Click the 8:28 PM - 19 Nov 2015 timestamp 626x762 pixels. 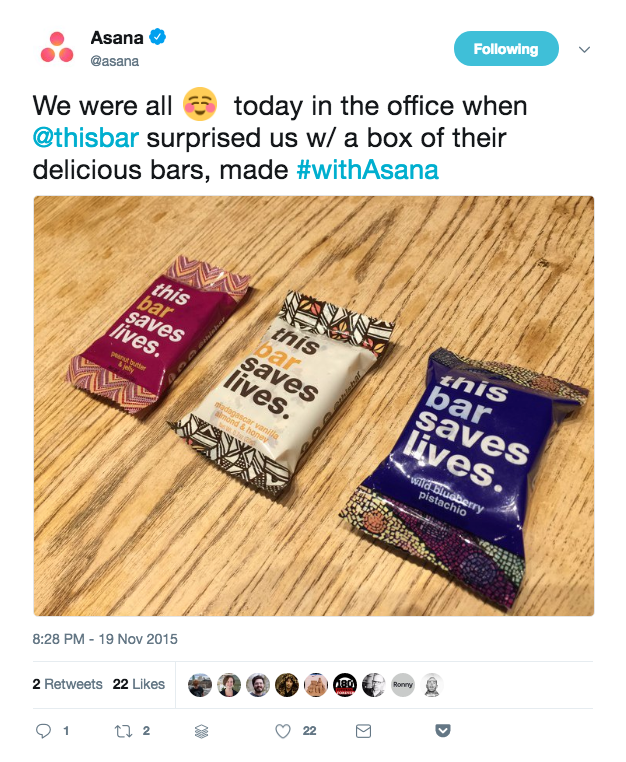point(106,638)
